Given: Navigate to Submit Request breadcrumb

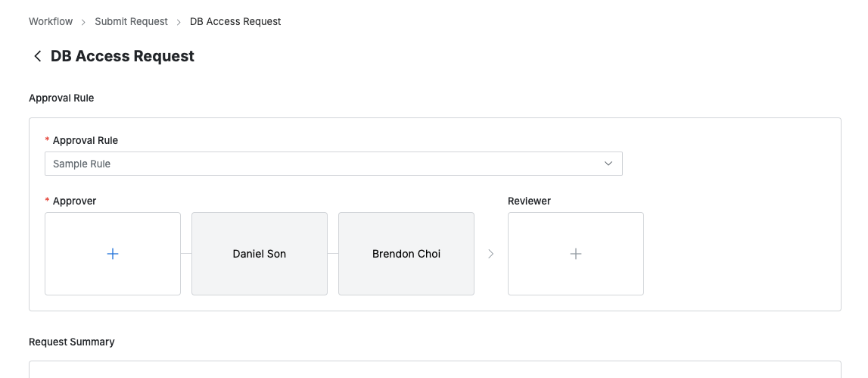Looking at the screenshot, I should click(131, 22).
